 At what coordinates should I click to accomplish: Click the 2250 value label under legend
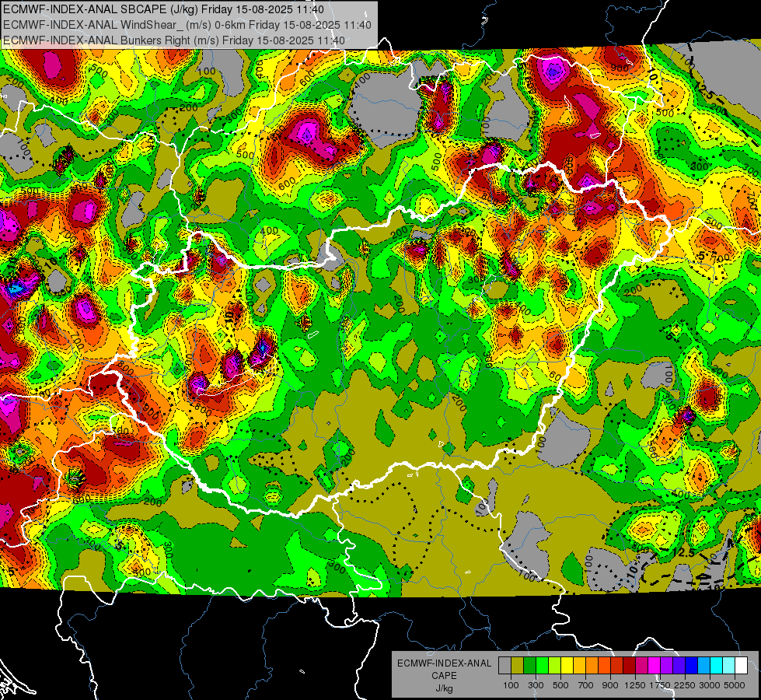(686, 685)
